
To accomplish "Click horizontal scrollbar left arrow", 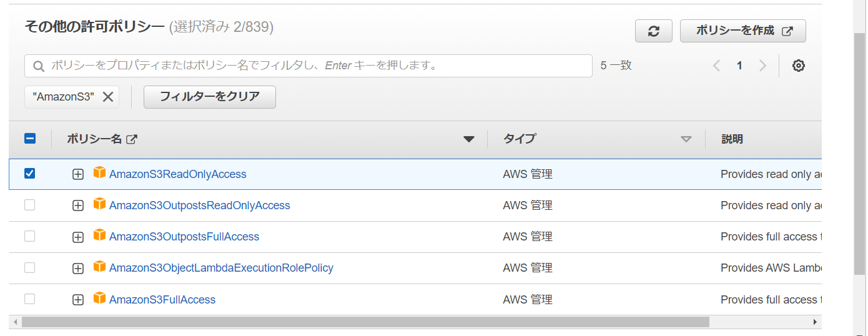I will pyautogui.click(x=14, y=322).
